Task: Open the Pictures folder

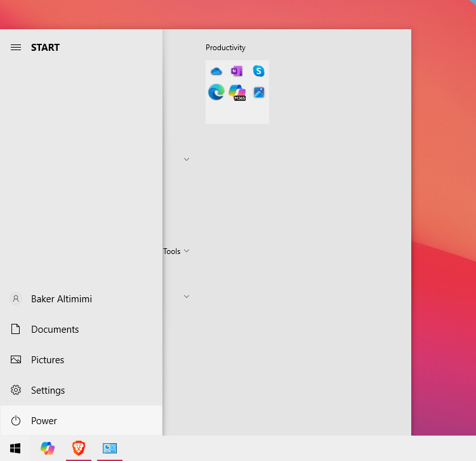Action: pyautogui.click(x=48, y=360)
